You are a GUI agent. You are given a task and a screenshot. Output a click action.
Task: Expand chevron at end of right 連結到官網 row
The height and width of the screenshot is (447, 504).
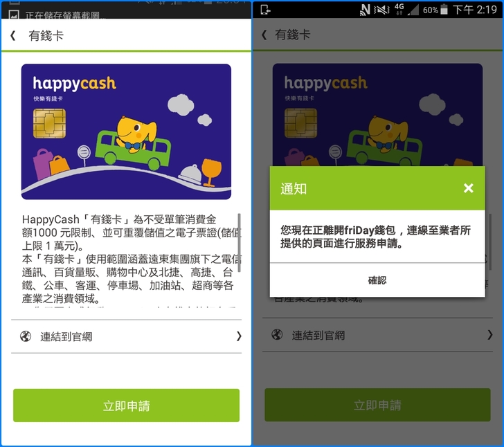(489, 334)
